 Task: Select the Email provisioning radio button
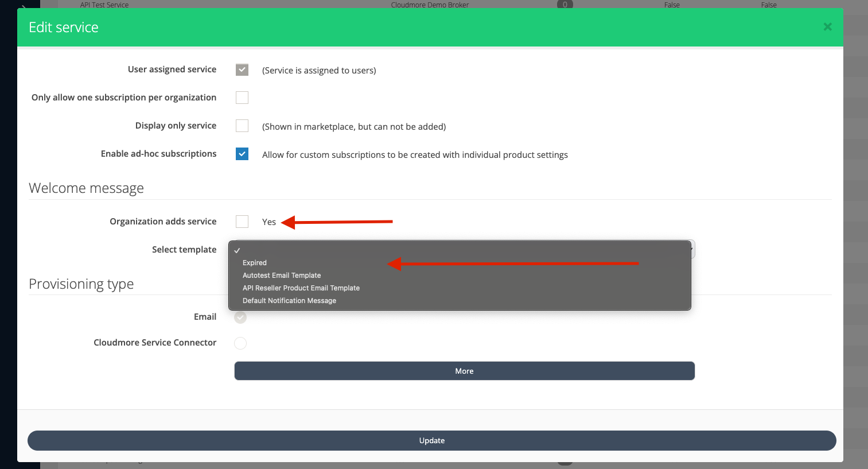[240, 317]
